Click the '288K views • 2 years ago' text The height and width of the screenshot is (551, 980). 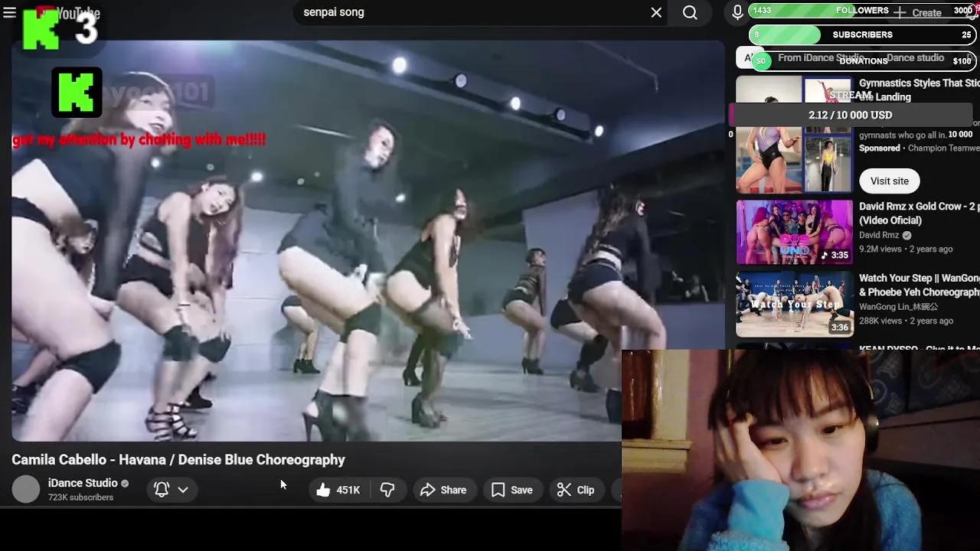[x=906, y=321]
